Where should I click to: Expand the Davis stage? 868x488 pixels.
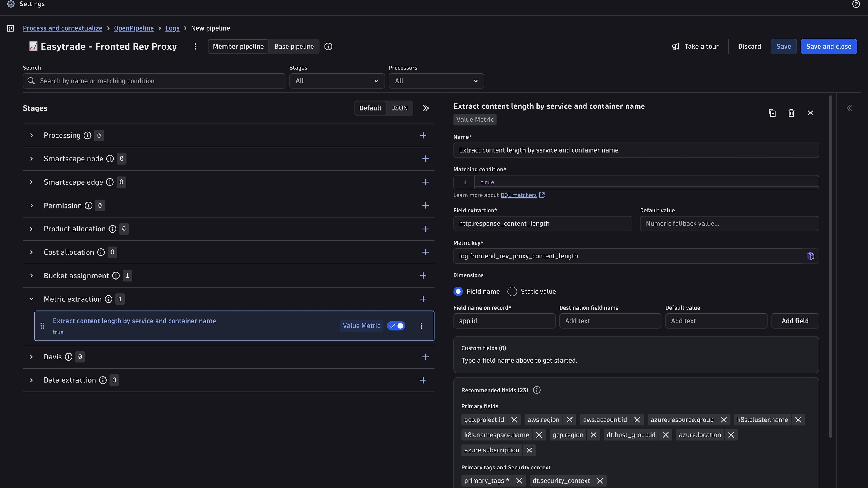(31, 357)
